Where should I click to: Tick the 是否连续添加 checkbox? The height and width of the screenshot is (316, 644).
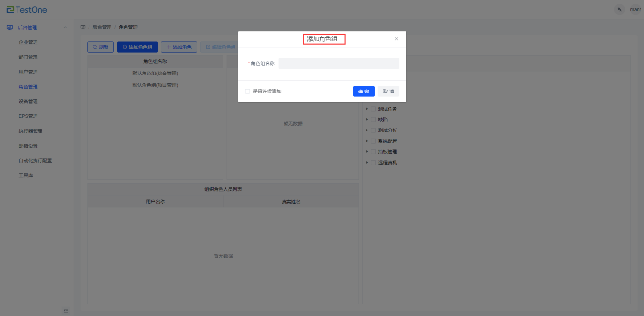[248, 91]
